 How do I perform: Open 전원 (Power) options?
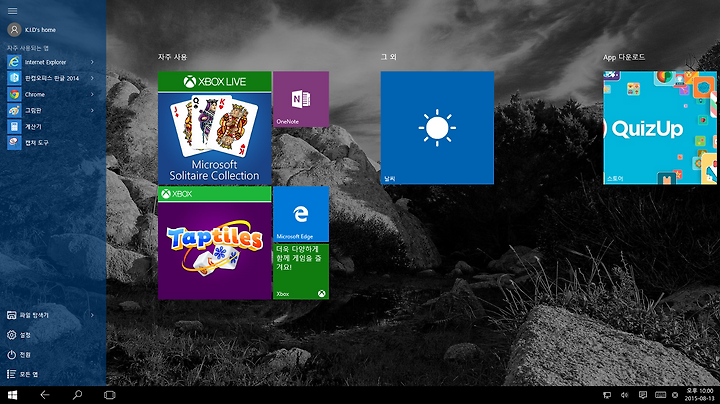pyautogui.click(x=19, y=355)
